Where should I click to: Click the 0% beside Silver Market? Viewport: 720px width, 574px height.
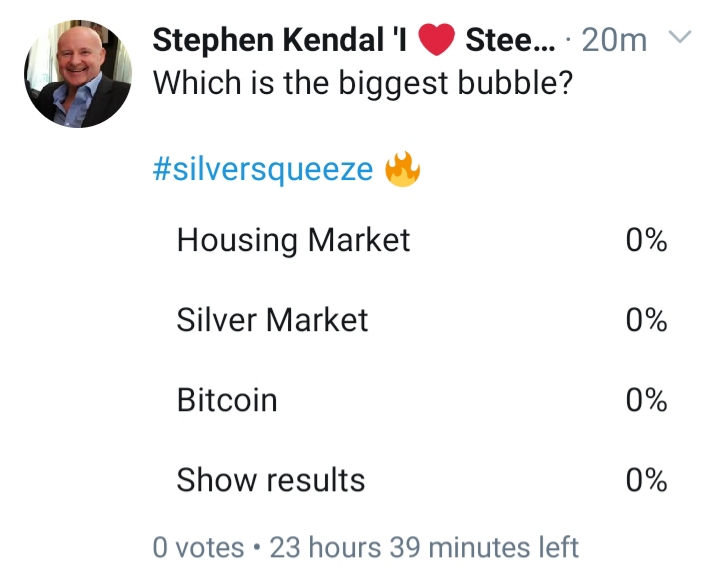[x=646, y=320]
